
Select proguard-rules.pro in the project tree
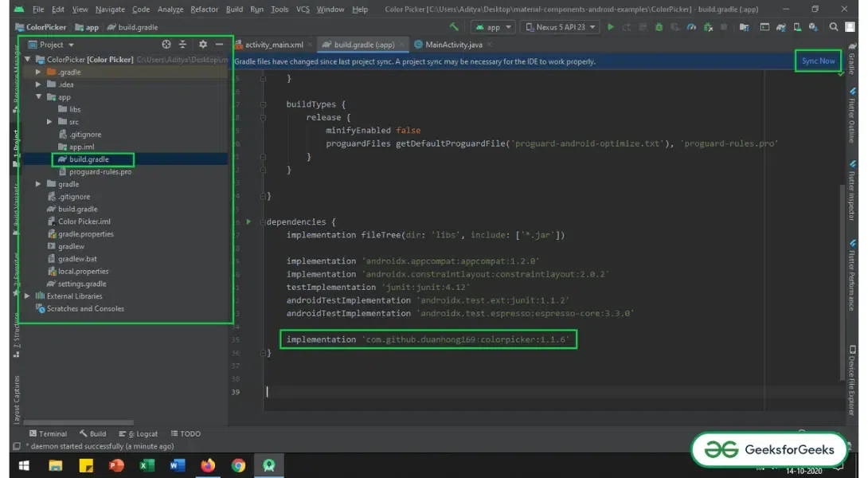point(100,171)
